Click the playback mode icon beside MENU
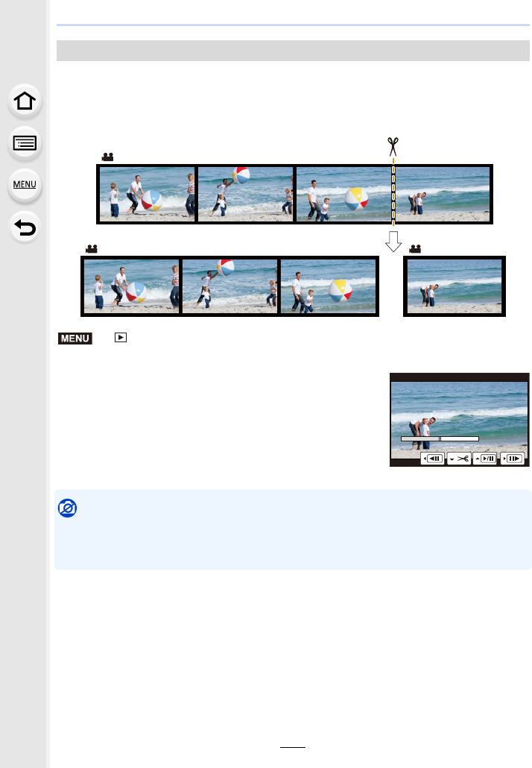 click(x=121, y=338)
